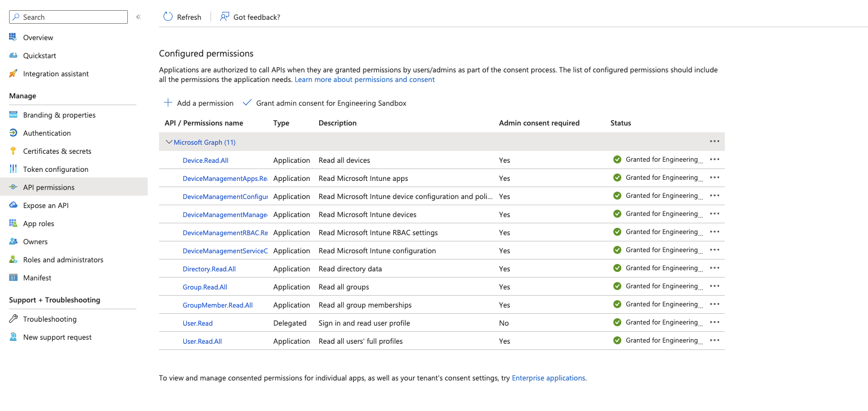This screenshot has height=411, width=868.
Task: Click the Expose an API cloud icon
Action: (13, 205)
